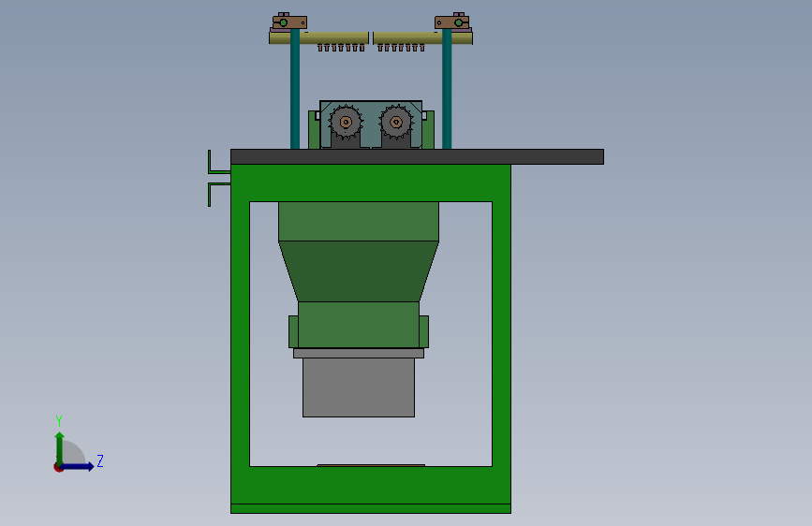Select the left olive horizontal bar
The image size is (812, 526).
pos(319,37)
